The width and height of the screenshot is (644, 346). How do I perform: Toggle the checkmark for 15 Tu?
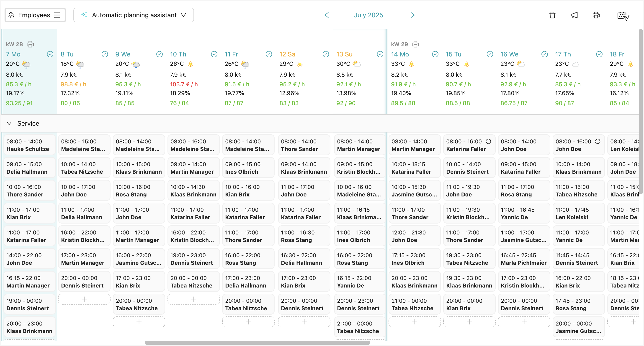click(x=490, y=54)
